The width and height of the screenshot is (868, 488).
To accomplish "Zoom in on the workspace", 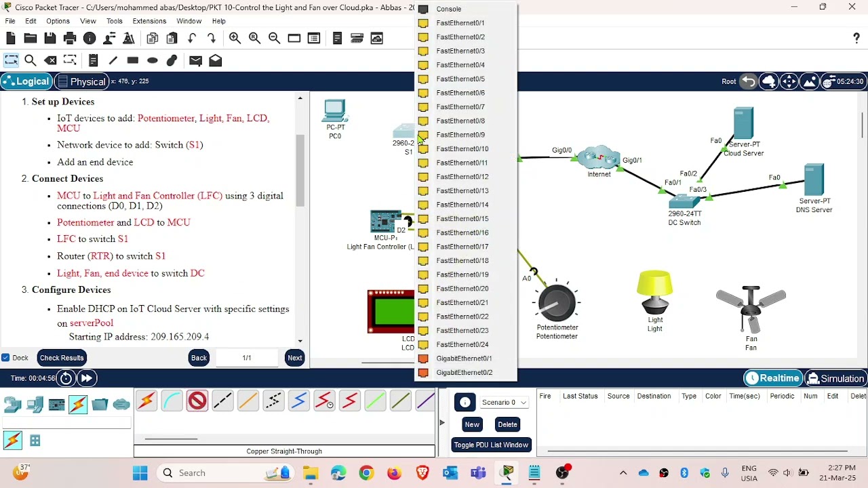I will pos(235,39).
